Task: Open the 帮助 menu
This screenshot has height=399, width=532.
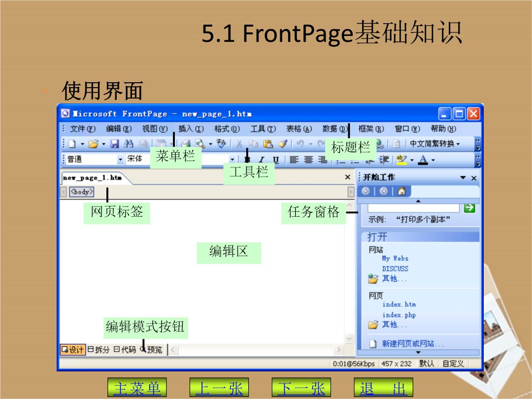Action: coord(443,129)
